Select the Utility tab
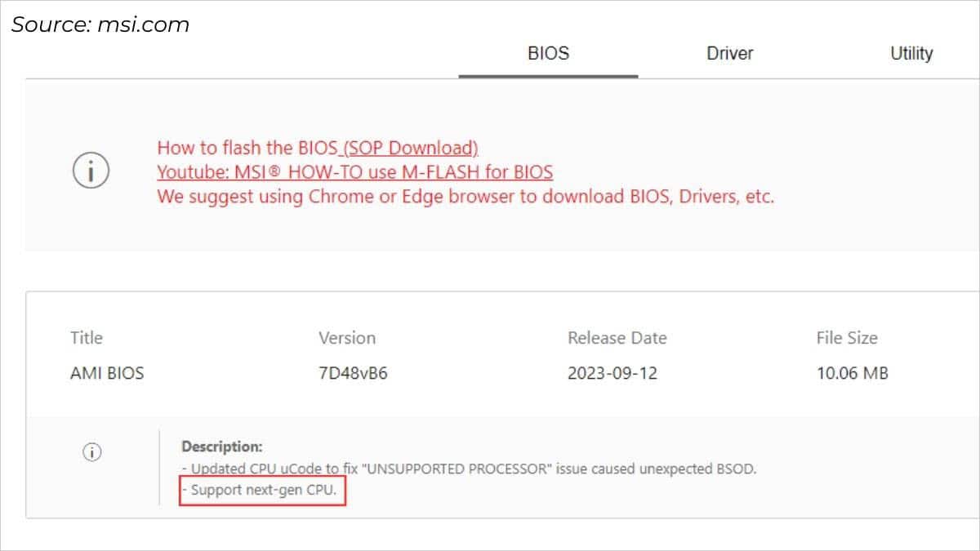The image size is (980, 551). (911, 54)
